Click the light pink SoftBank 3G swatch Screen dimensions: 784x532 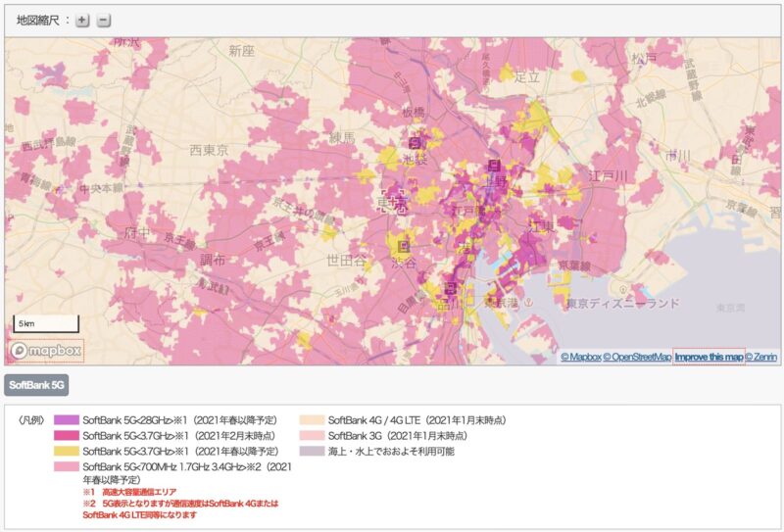312,436
